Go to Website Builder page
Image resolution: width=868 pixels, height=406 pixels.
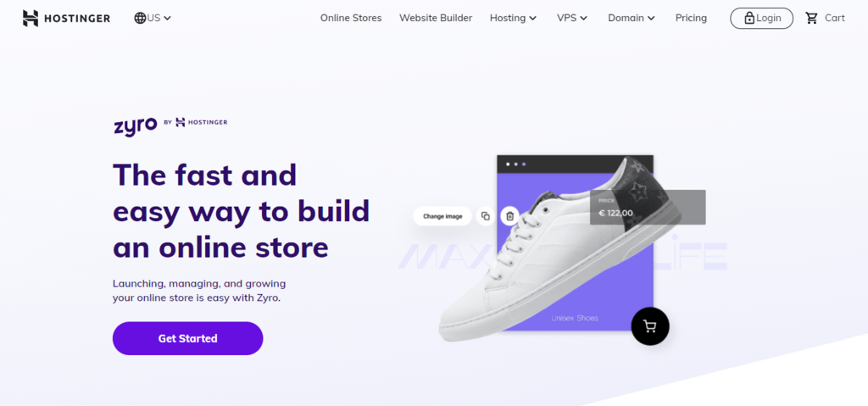(x=436, y=18)
